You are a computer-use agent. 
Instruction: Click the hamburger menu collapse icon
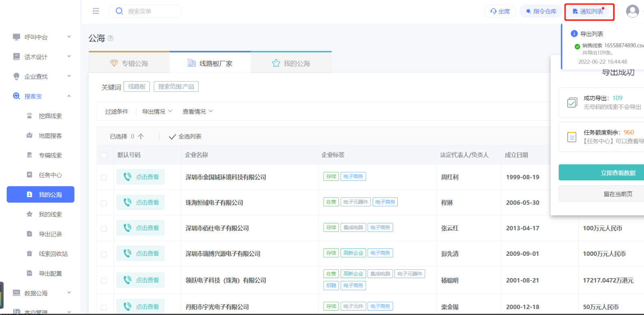tap(96, 11)
